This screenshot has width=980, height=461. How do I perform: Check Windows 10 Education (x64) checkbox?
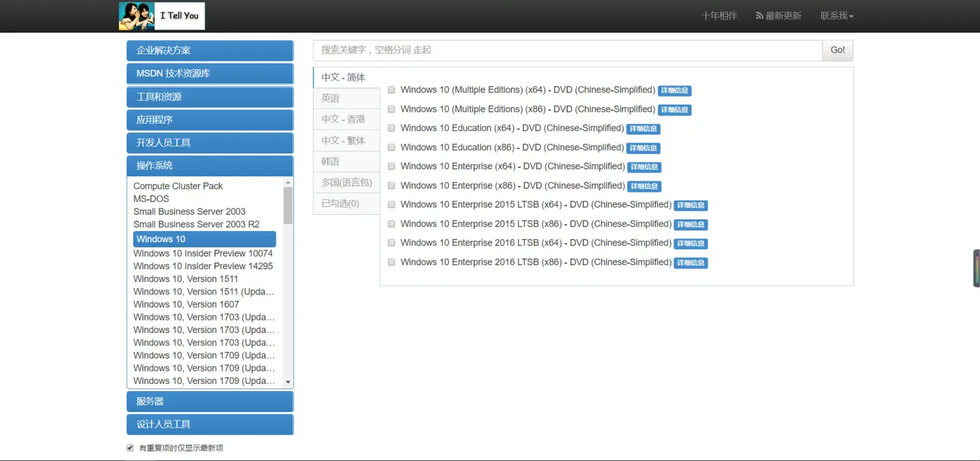(391, 128)
